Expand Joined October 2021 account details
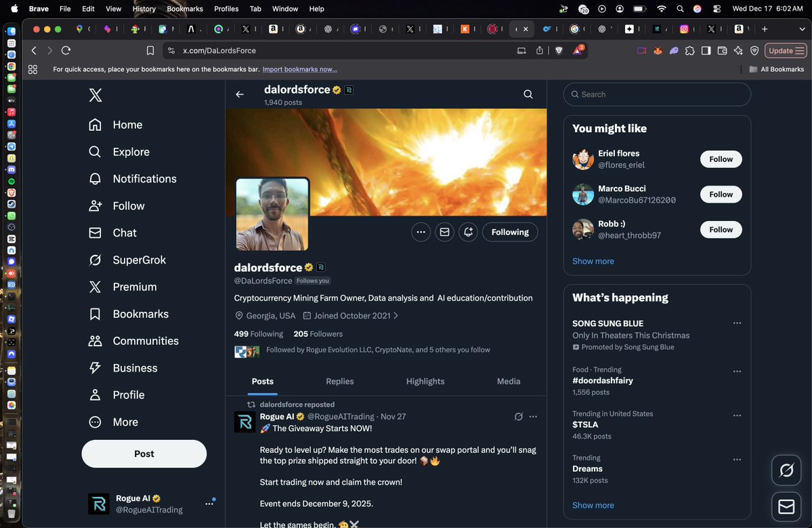 (x=351, y=316)
